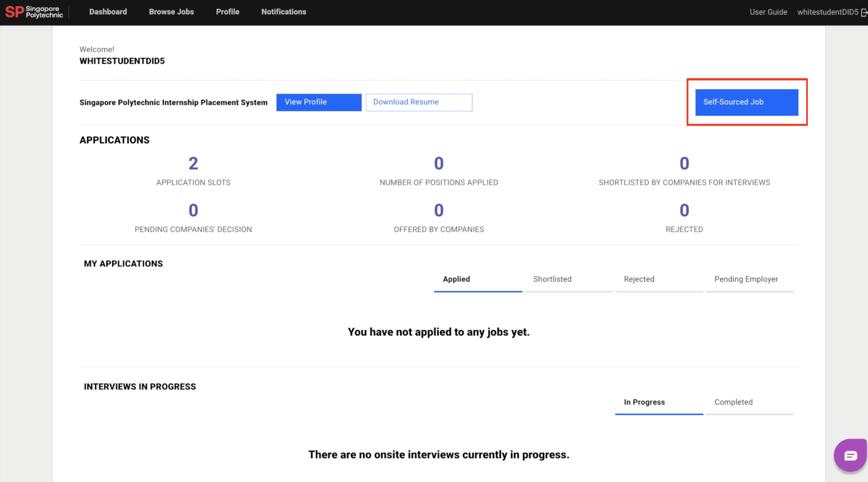Click the View Profile button
This screenshot has height=482, width=868.
(319, 102)
